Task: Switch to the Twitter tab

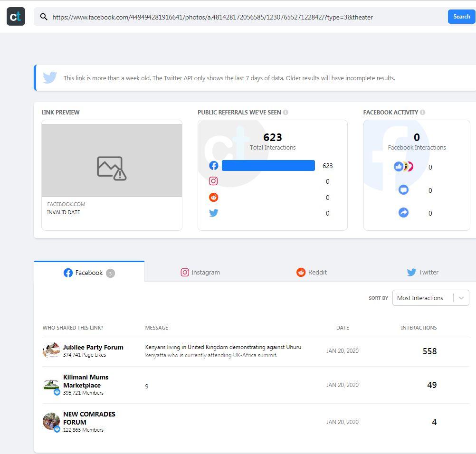Action: [x=423, y=272]
